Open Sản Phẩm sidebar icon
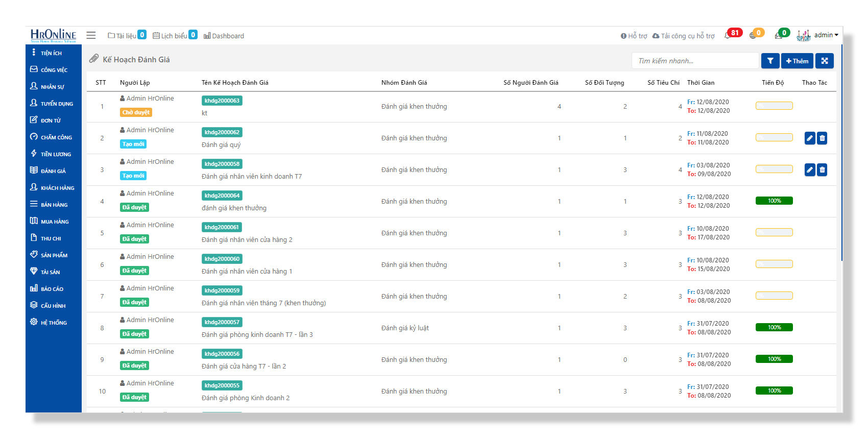Viewport: 868px width, 439px height. pyautogui.click(x=34, y=254)
